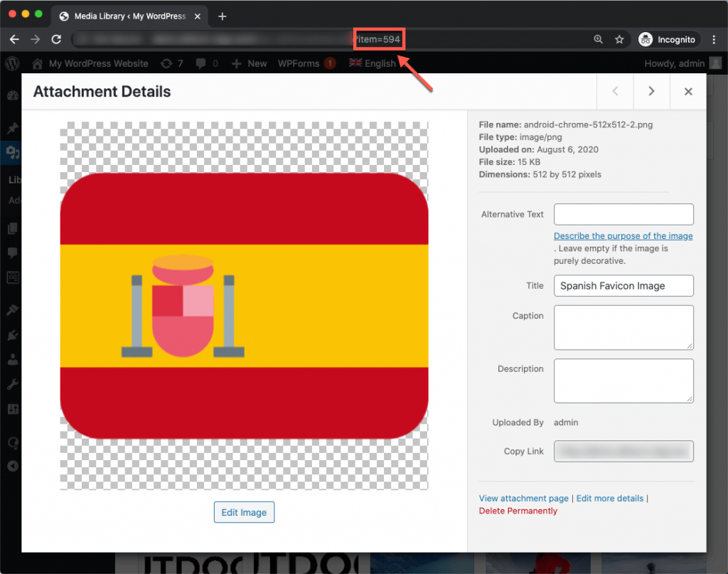This screenshot has height=574, width=728.
Task: Go to next attachment arrow
Action: pyautogui.click(x=651, y=91)
